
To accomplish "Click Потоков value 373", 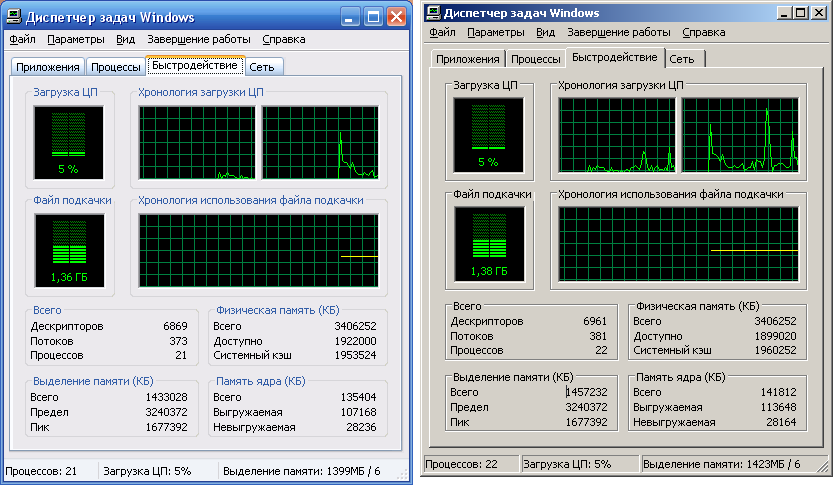I will point(178,341).
